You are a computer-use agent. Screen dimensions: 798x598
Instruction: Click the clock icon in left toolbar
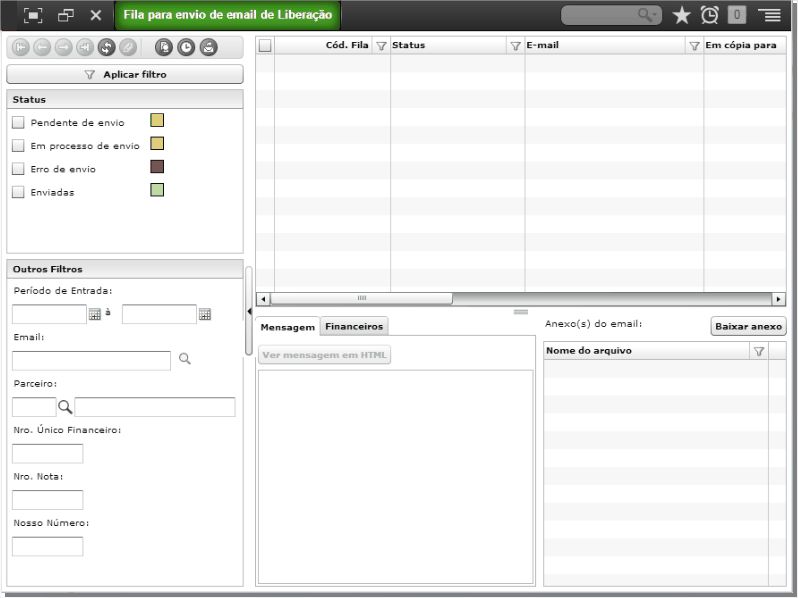(x=186, y=47)
